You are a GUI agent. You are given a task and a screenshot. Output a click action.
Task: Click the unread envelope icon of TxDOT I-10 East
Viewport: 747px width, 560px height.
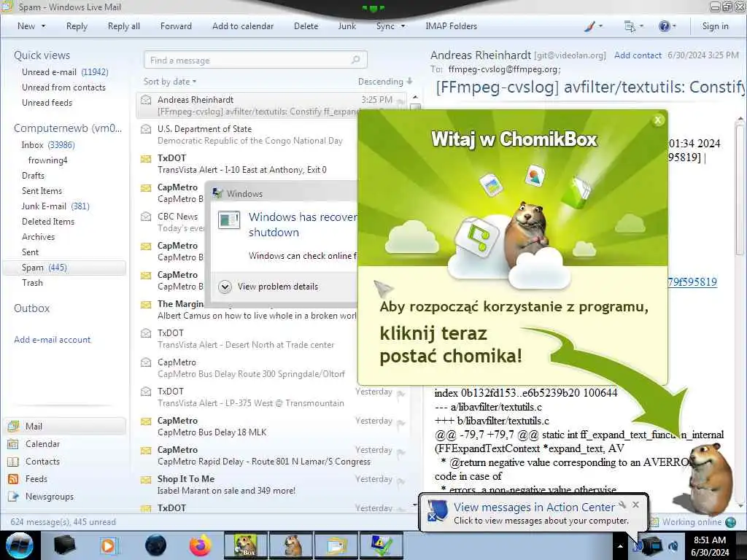coord(146,158)
